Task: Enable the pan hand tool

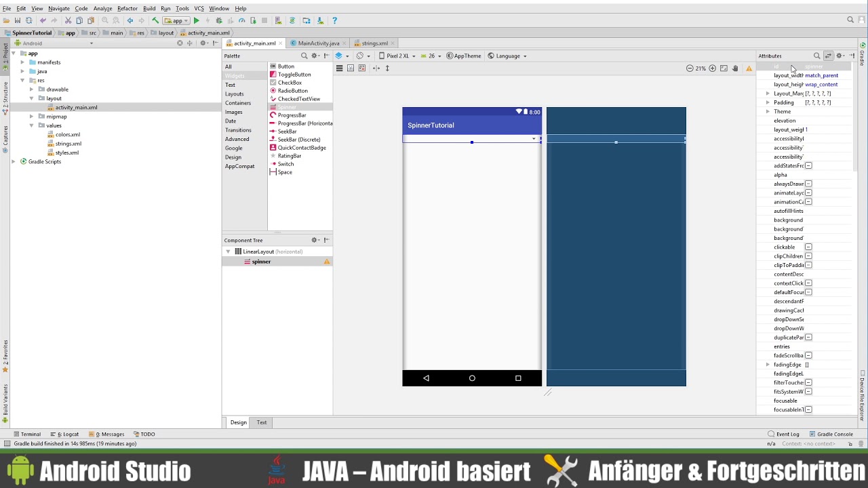Action: coord(735,68)
